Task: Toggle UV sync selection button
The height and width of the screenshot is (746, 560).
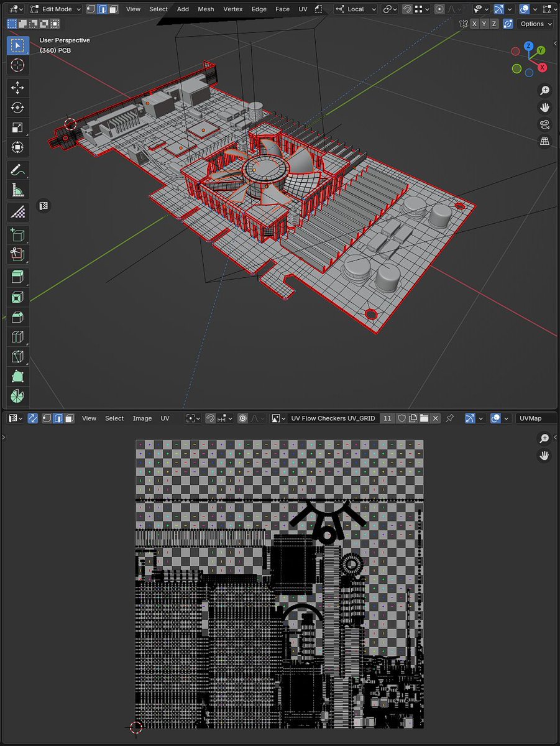Action: coord(33,418)
